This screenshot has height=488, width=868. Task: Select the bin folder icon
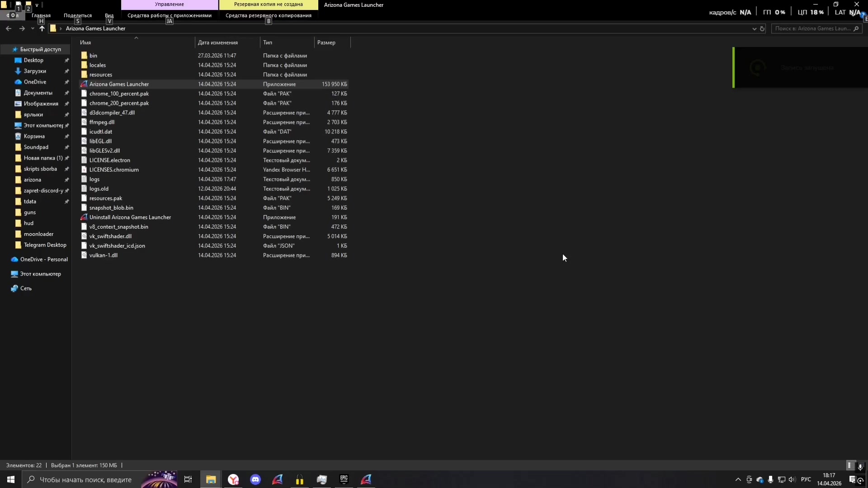click(84, 56)
